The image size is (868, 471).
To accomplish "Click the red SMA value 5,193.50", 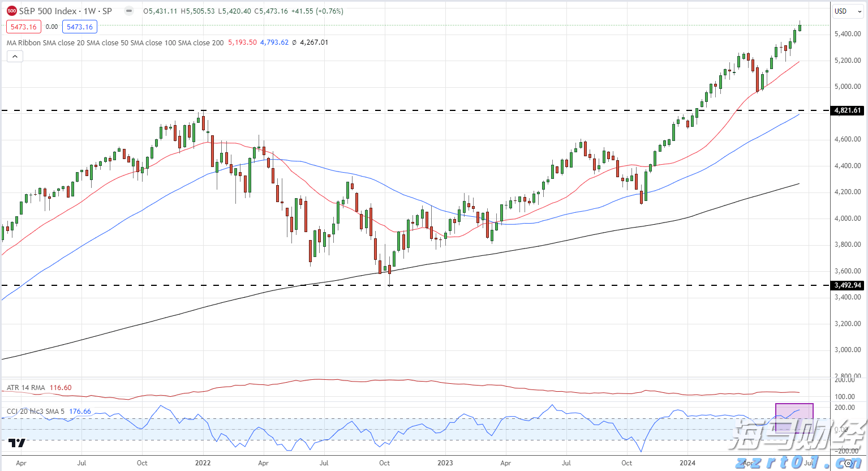I will 242,42.
